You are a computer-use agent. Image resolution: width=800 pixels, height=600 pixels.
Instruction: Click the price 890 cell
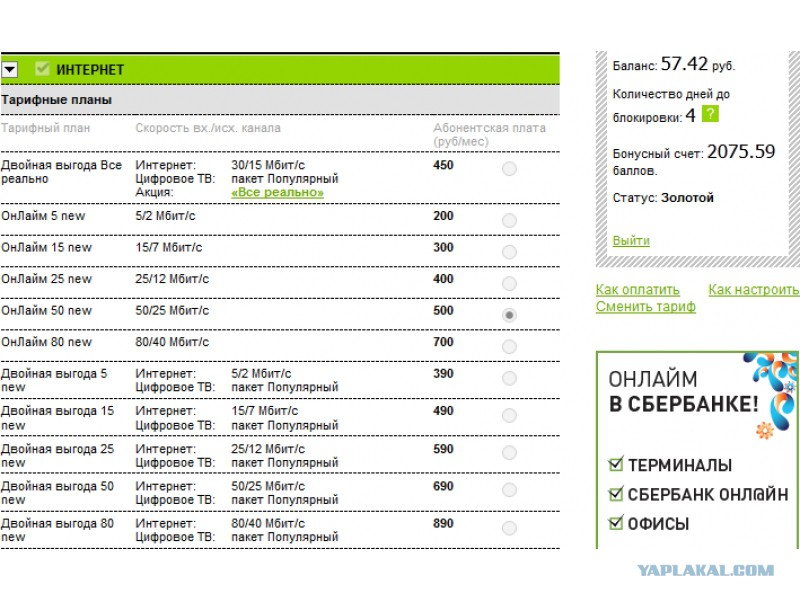pos(443,523)
